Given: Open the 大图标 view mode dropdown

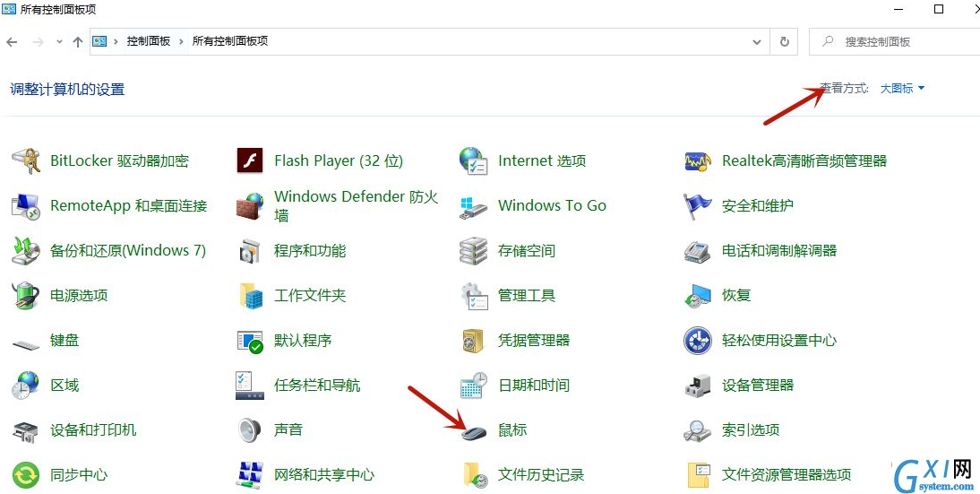Looking at the screenshot, I should 902,89.
